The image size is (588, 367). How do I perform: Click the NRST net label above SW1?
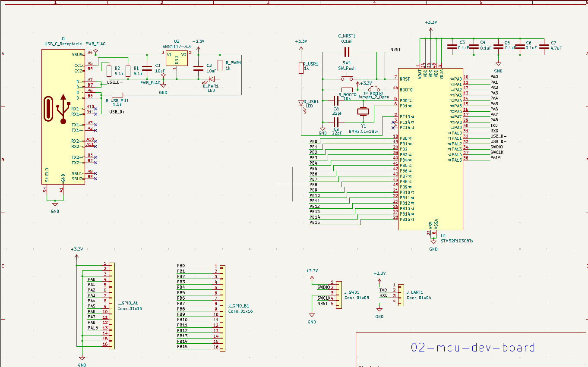tap(395, 50)
